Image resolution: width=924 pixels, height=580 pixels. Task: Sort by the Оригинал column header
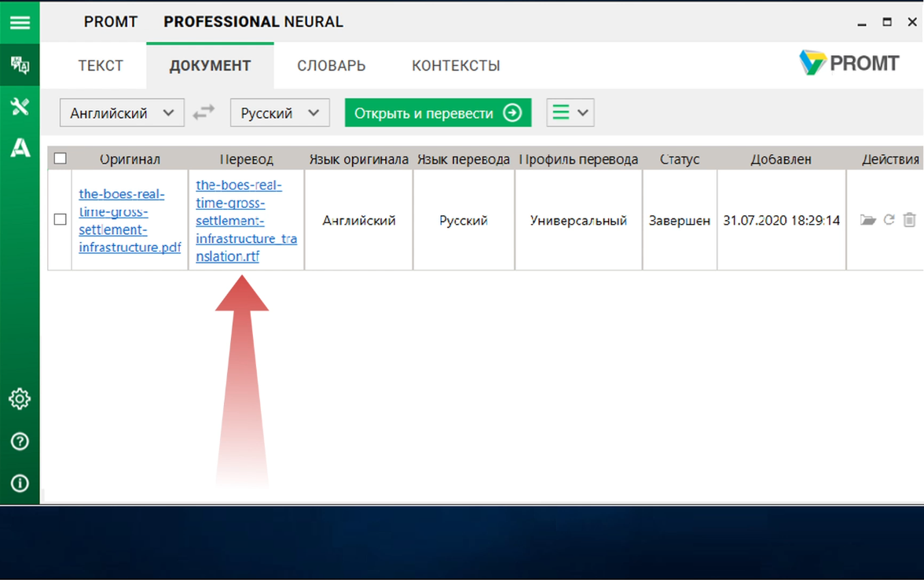point(130,159)
